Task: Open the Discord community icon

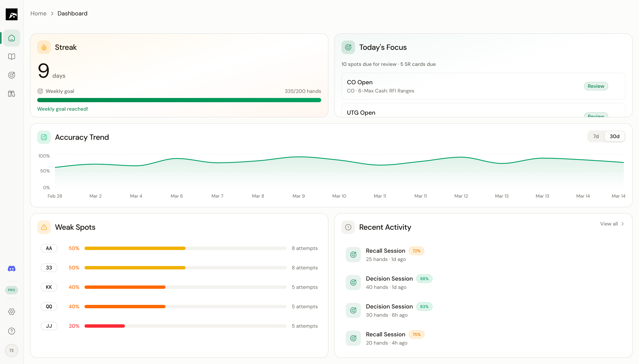Action: tap(11, 269)
